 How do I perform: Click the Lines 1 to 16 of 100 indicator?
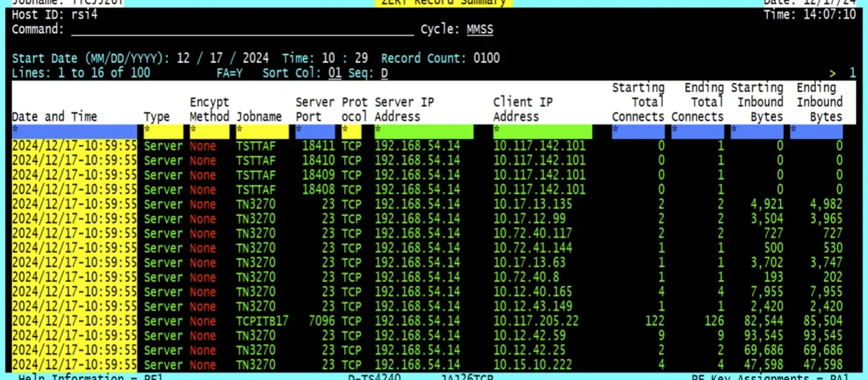(81, 73)
